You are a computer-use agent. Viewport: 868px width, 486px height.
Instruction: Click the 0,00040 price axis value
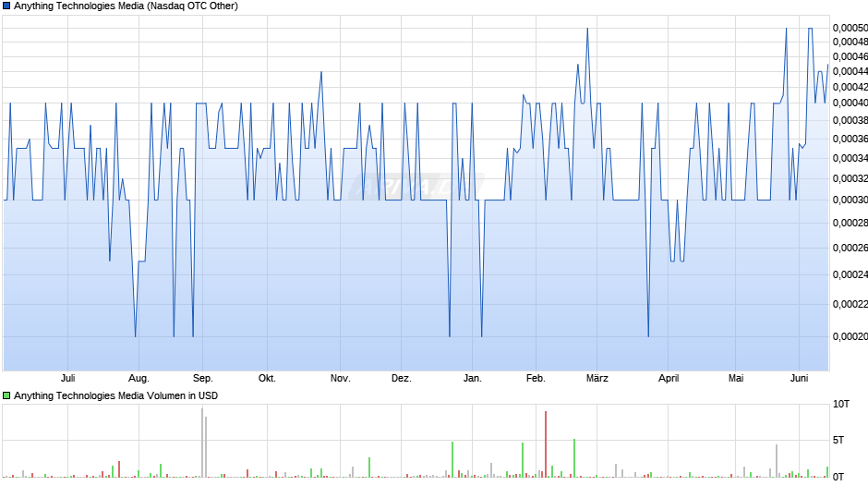(850, 103)
